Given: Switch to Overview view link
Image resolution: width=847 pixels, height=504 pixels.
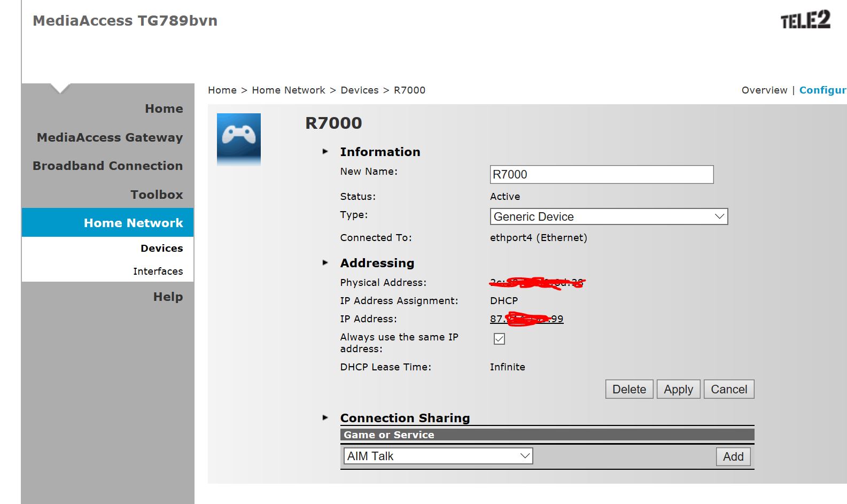Looking at the screenshot, I should coord(764,90).
